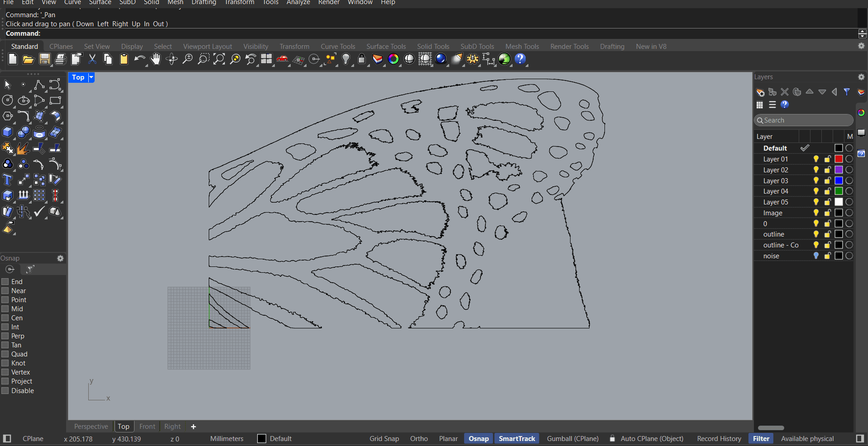
Task: Open Layers panel gear options menu
Action: (861, 77)
